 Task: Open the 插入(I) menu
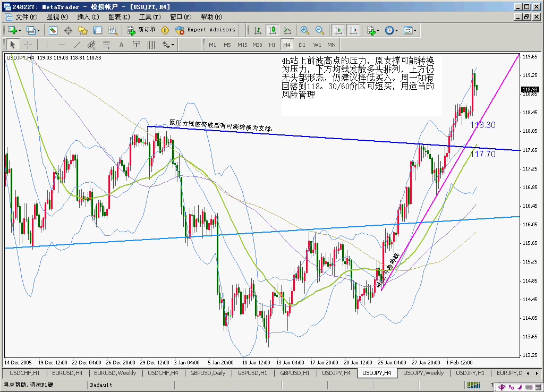coord(88,17)
